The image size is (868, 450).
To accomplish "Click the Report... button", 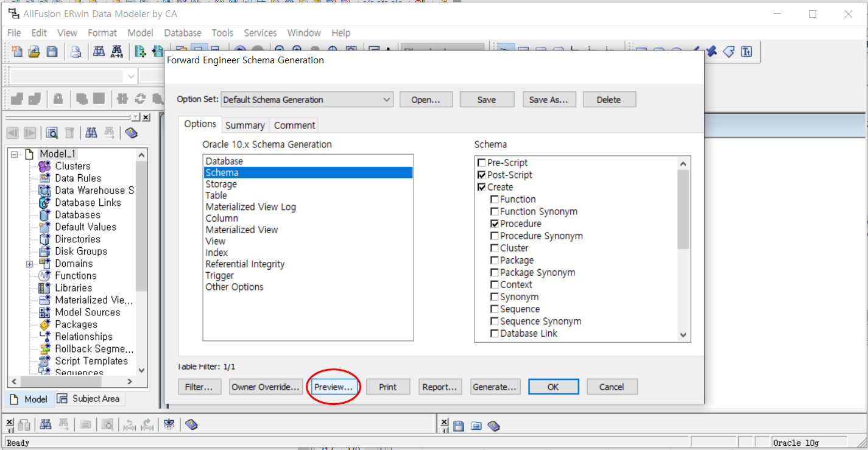I will click(440, 387).
